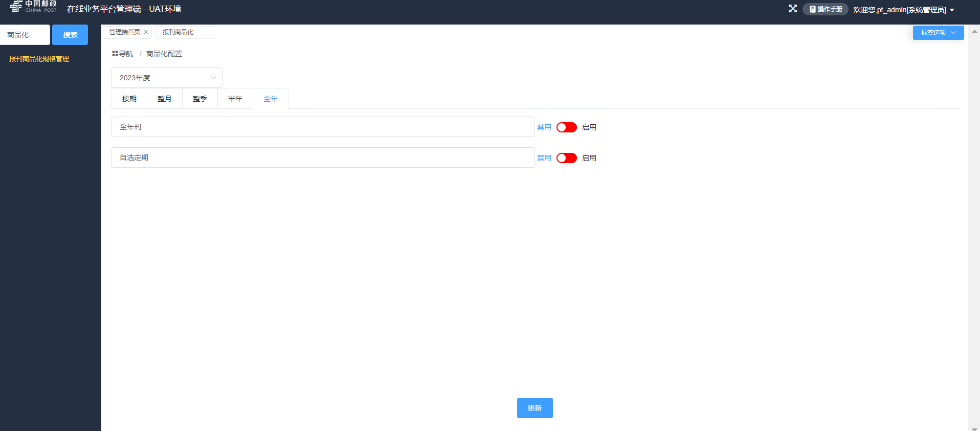Click the 搜索 search button
The image size is (980, 431).
click(x=70, y=35)
